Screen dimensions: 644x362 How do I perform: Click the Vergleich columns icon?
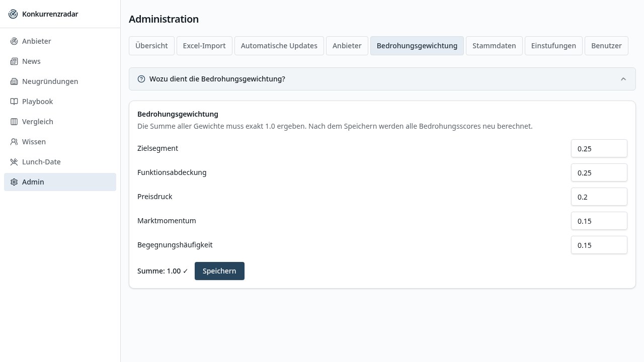[14, 122]
